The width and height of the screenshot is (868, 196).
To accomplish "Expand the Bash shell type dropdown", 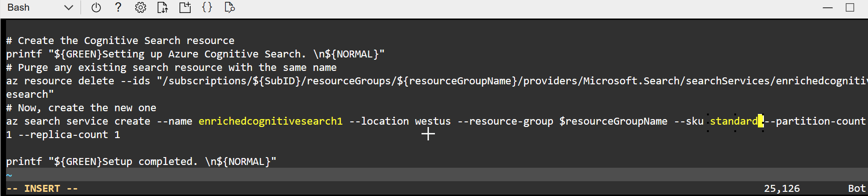I will (x=68, y=7).
